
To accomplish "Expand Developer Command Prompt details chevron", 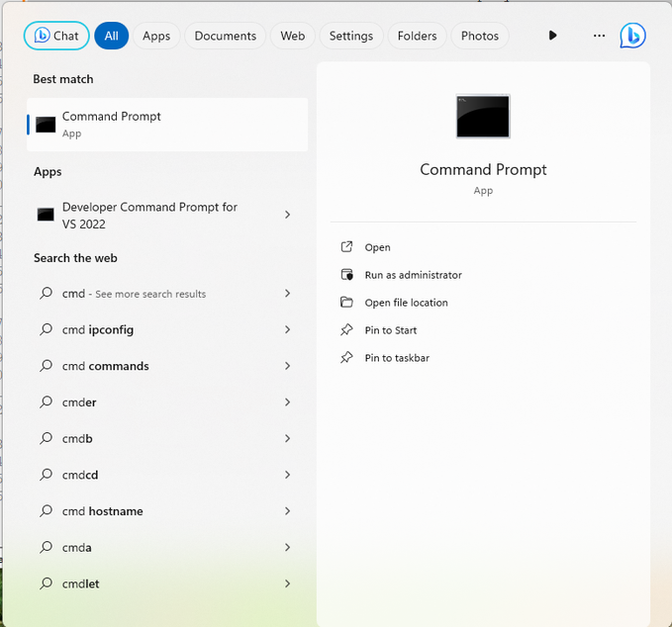I will [288, 215].
